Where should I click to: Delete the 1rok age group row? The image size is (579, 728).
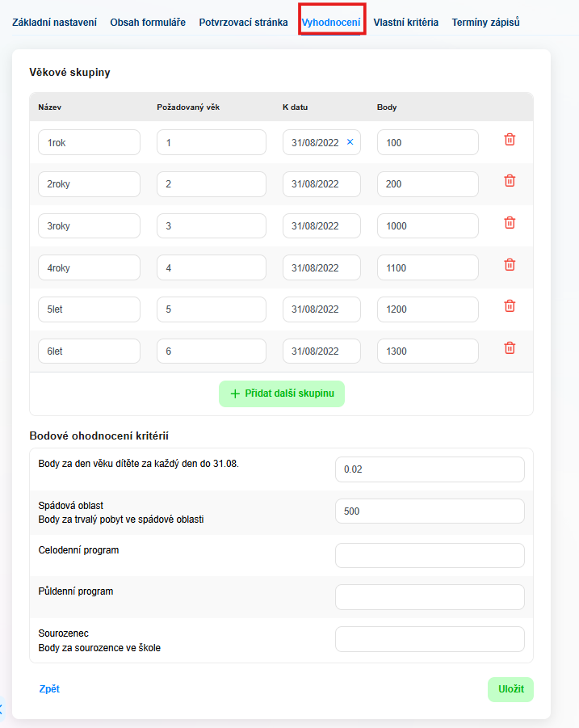(510, 140)
